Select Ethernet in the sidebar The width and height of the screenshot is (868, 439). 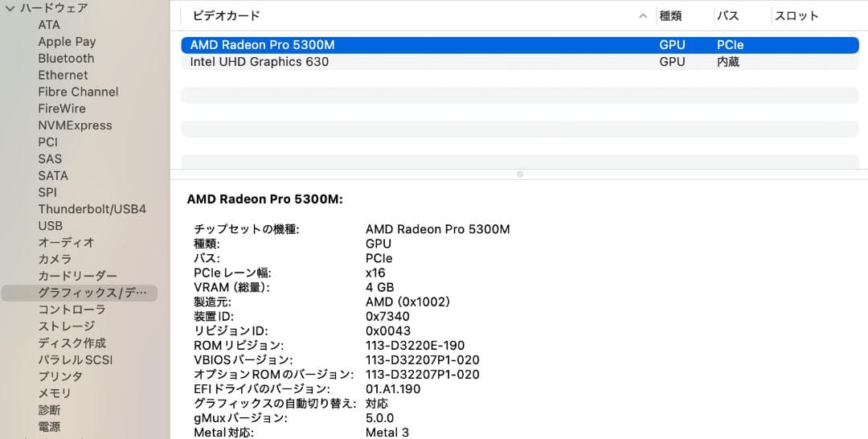pyautogui.click(x=63, y=75)
